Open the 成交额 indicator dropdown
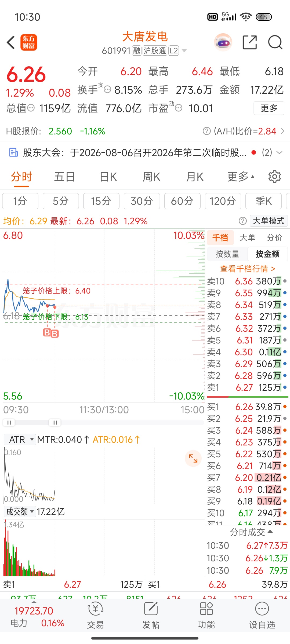This screenshot has height=644, width=290. point(20,512)
